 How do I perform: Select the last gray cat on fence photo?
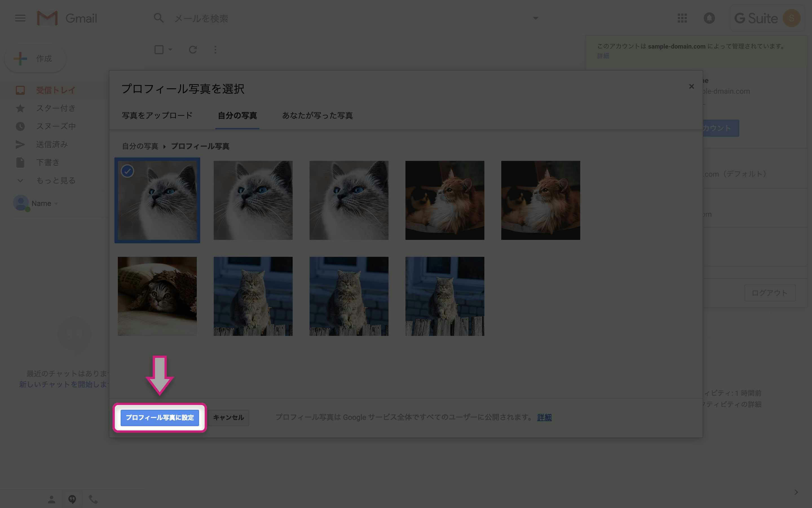coord(445,296)
